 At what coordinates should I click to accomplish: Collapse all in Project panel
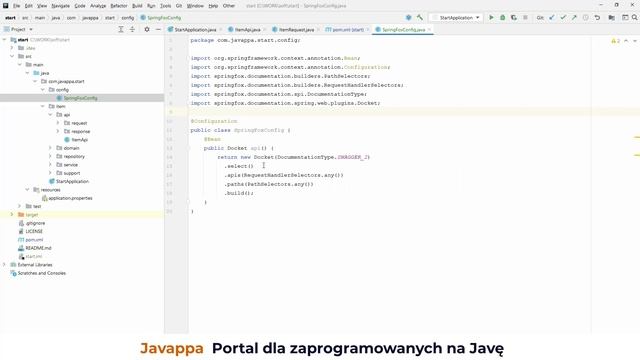[x=132, y=29]
